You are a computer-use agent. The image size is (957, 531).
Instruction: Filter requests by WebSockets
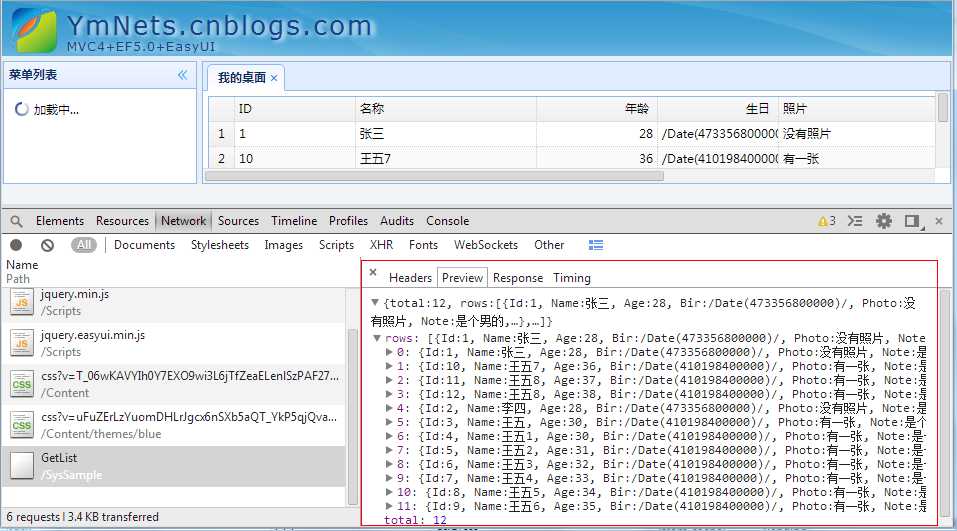[486, 245]
